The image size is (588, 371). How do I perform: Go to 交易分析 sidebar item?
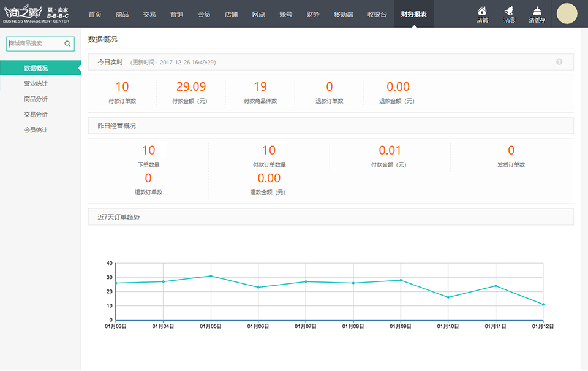point(36,114)
